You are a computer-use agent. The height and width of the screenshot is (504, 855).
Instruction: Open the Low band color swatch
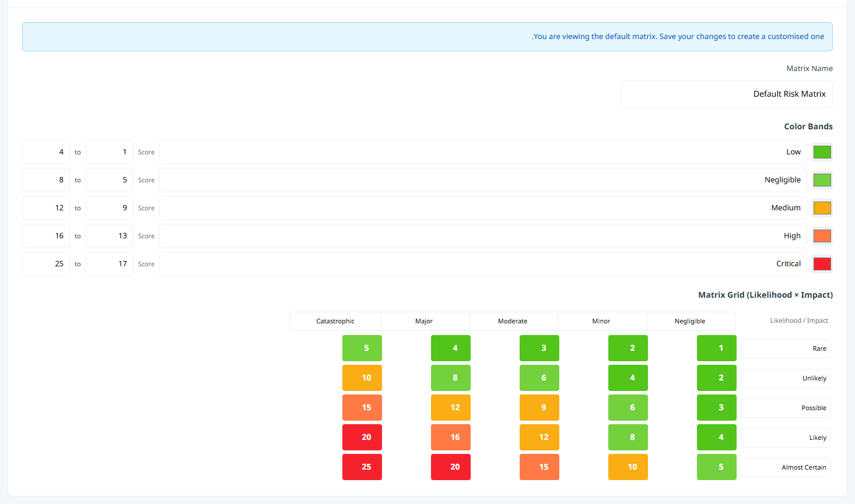[x=822, y=152]
